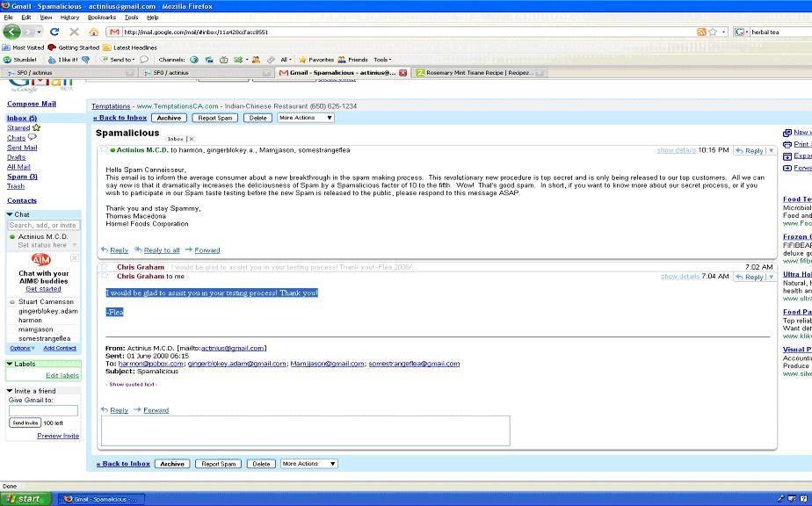The image size is (812, 506).
Task: Print the conversation using the printer icon
Action: tap(787, 144)
